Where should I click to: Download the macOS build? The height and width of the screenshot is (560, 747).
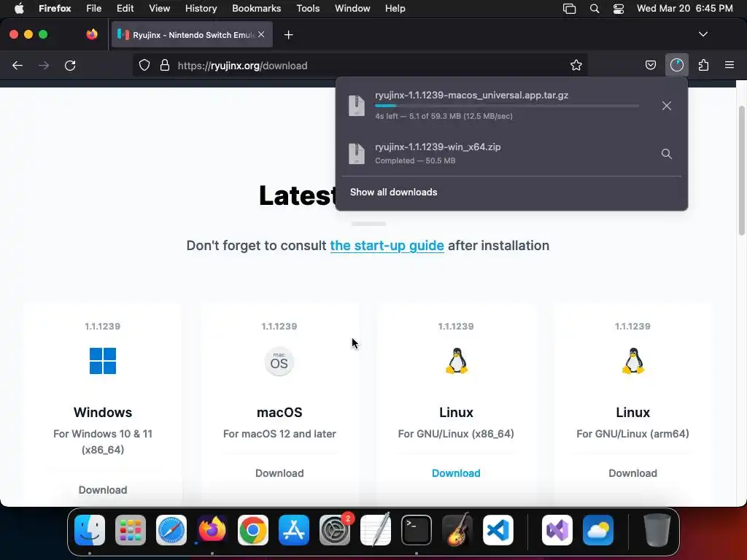tap(279, 473)
